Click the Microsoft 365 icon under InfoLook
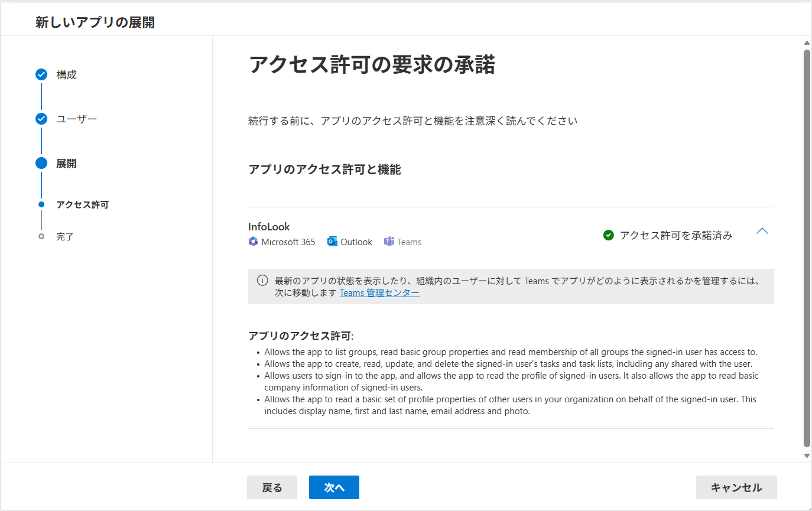This screenshot has width=812, height=511. tap(254, 242)
